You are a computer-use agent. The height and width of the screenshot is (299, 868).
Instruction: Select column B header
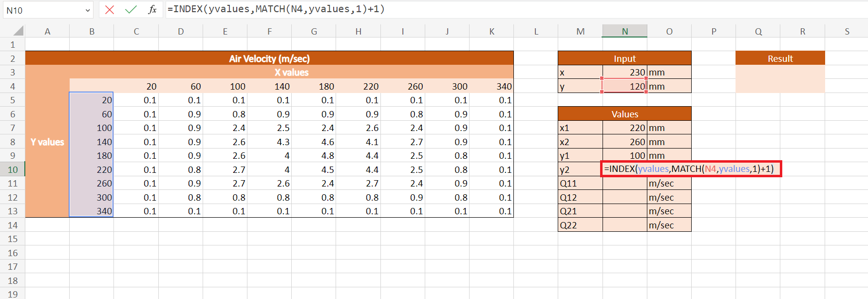coord(92,31)
